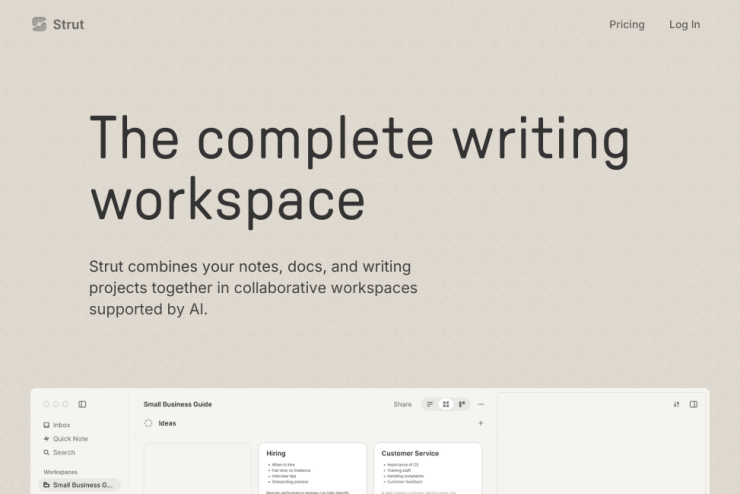Switch to grid view icon

tap(446, 404)
